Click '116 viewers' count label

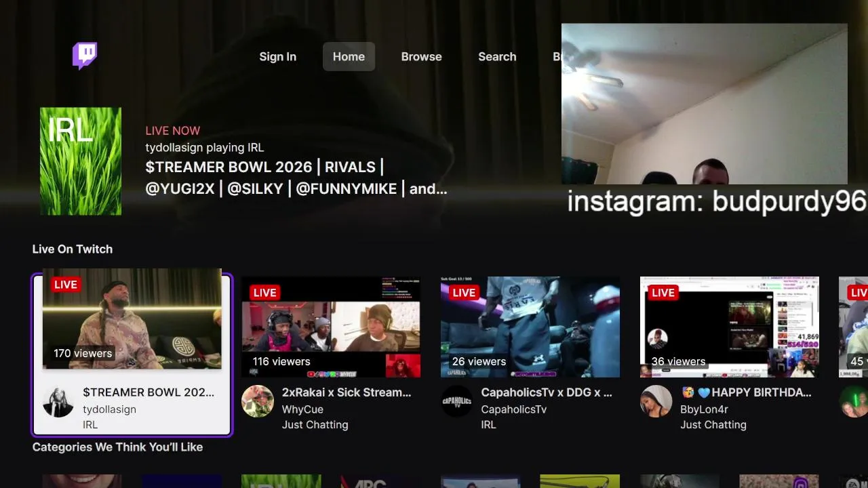point(281,361)
